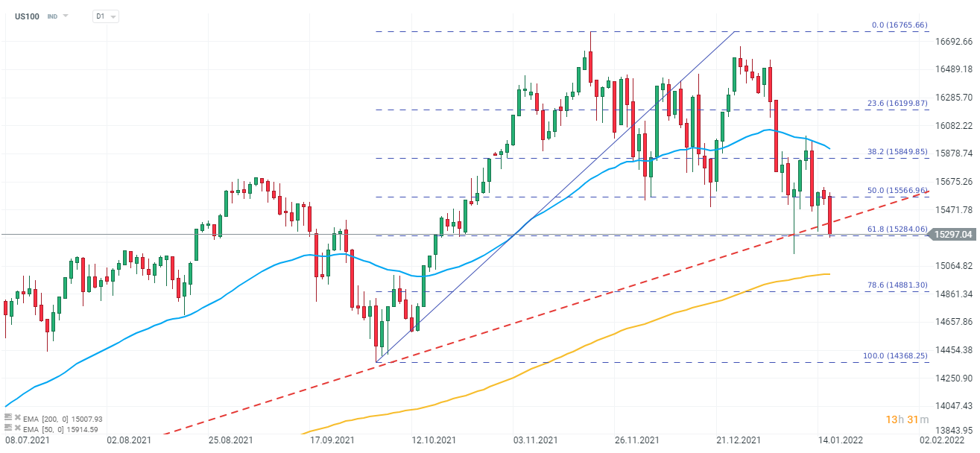Click the 78.6 Fibonacci retracement label

[x=897, y=285]
